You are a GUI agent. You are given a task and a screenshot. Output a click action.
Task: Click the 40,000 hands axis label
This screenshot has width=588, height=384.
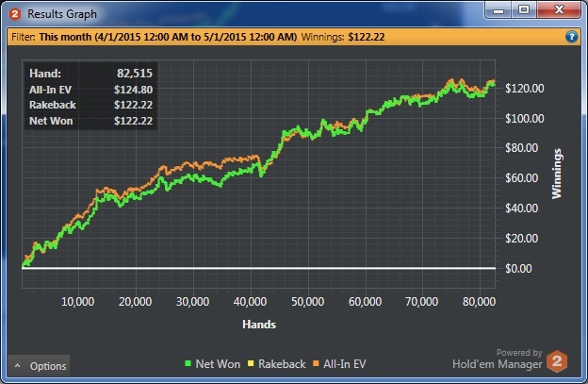[x=250, y=302]
